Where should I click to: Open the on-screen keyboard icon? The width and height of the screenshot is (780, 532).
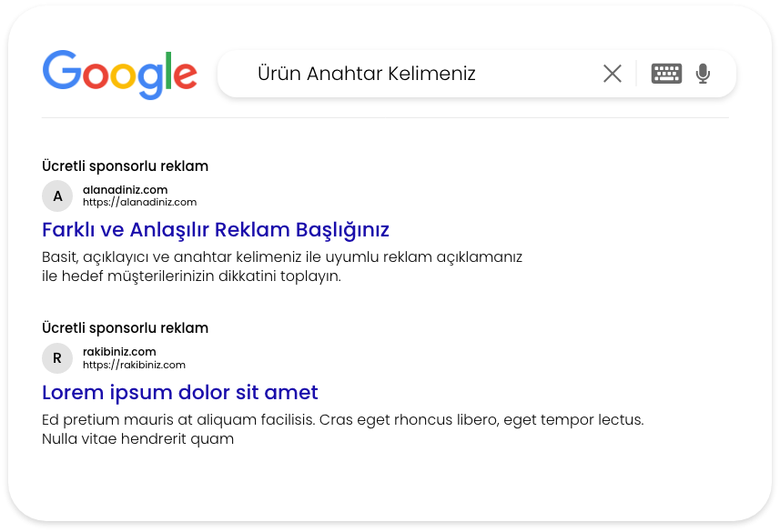[666, 74]
